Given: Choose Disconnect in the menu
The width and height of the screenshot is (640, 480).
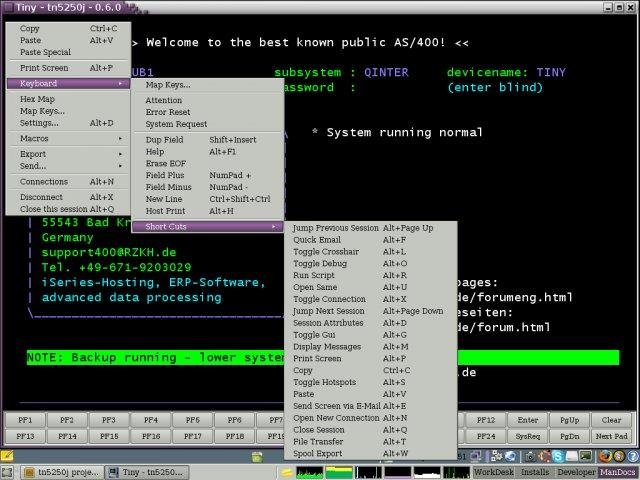Looking at the screenshot, I should [x=68, y=197].
